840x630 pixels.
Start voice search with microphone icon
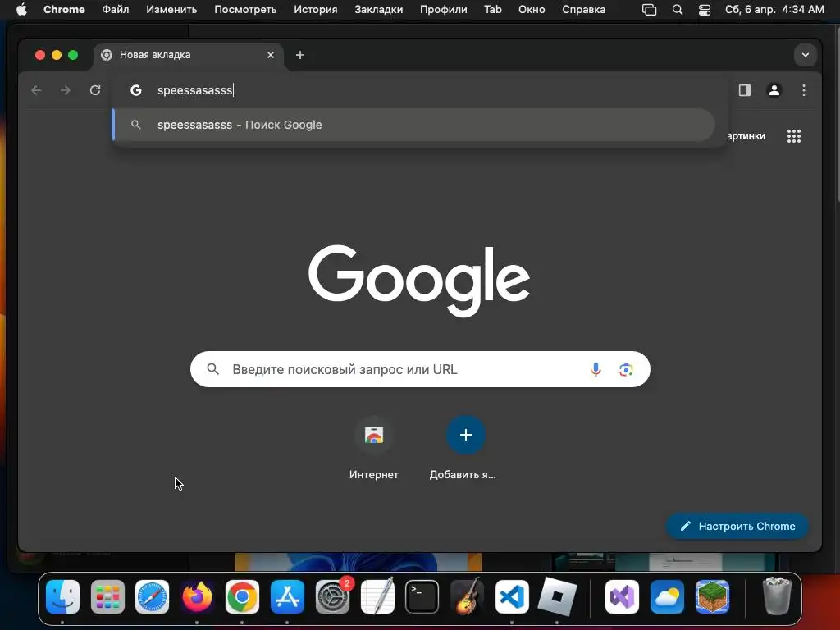[x=596, y=369]
